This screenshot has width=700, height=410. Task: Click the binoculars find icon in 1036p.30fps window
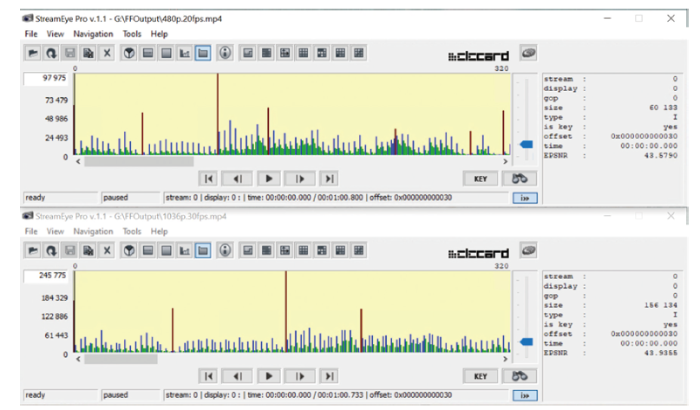click(521, 376)
